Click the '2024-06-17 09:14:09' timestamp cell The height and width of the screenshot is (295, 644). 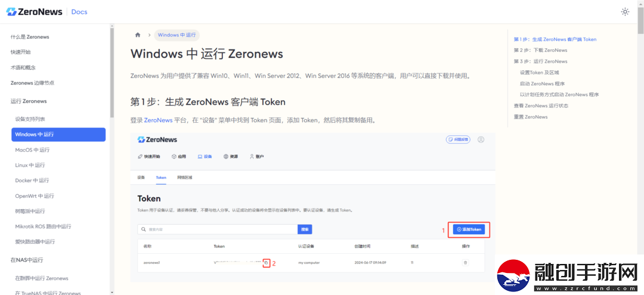tap(370, 263)
